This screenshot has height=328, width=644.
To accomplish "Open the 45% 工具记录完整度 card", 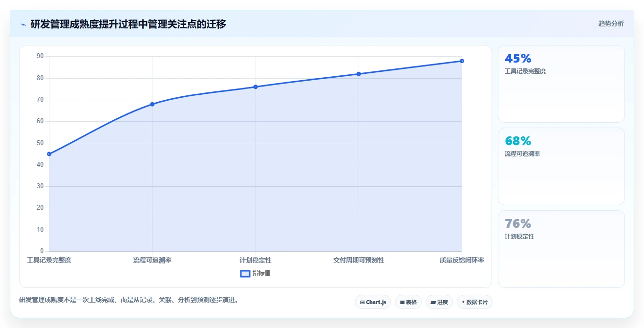I will point(561,84).
